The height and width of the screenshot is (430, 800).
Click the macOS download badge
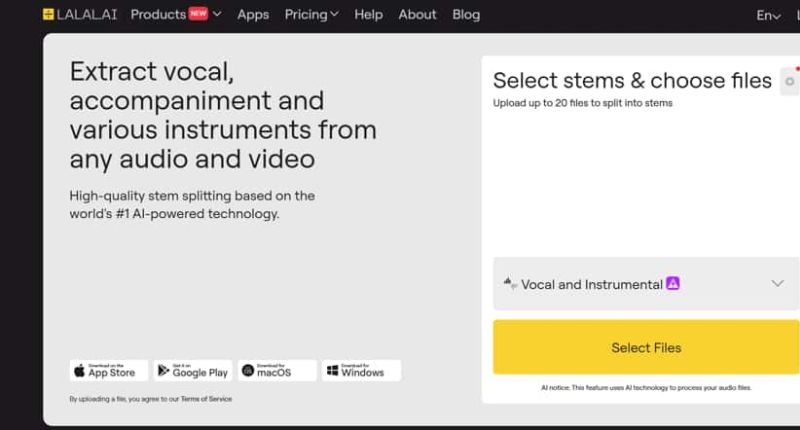(277, 371)
